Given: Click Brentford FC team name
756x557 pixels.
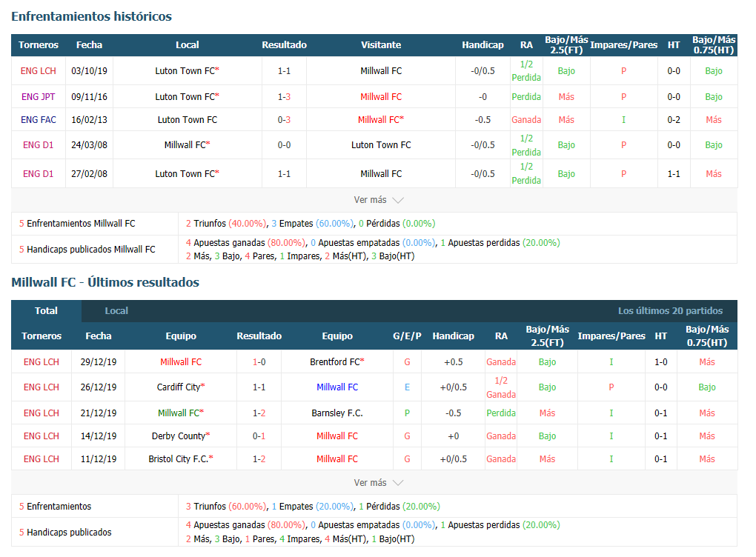Looking at the screenshot, I should (334, 362).
